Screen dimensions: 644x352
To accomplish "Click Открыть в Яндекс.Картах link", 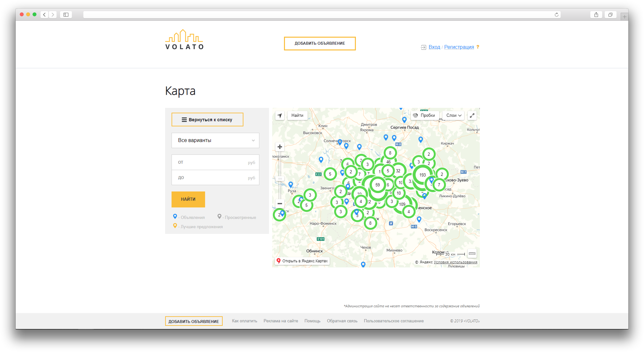I will 302,261.
